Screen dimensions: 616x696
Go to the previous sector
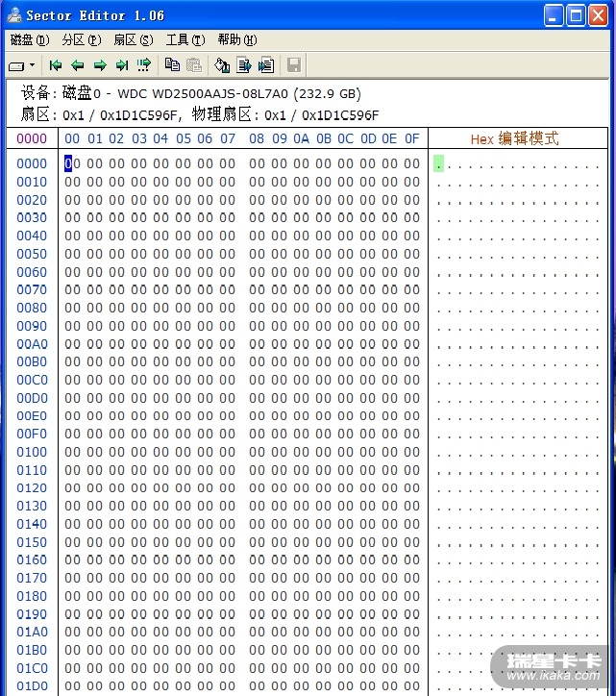(78, 65)
